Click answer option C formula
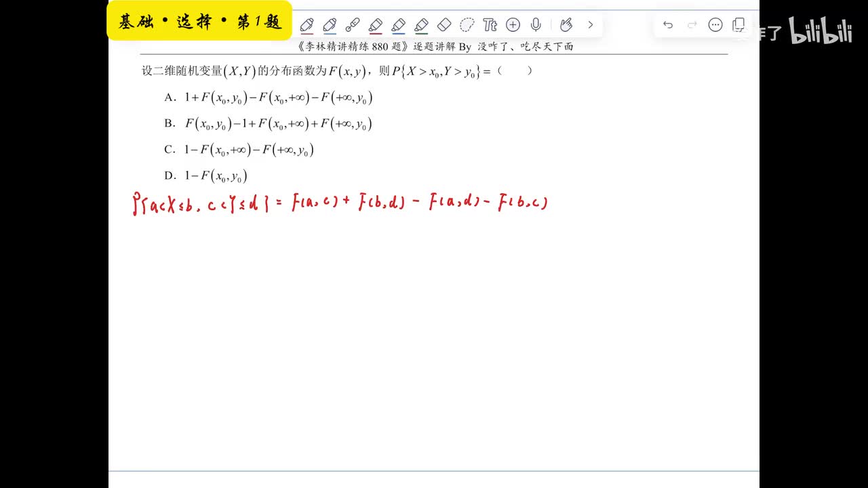The image size is (868, 488). tap(249, 150)
